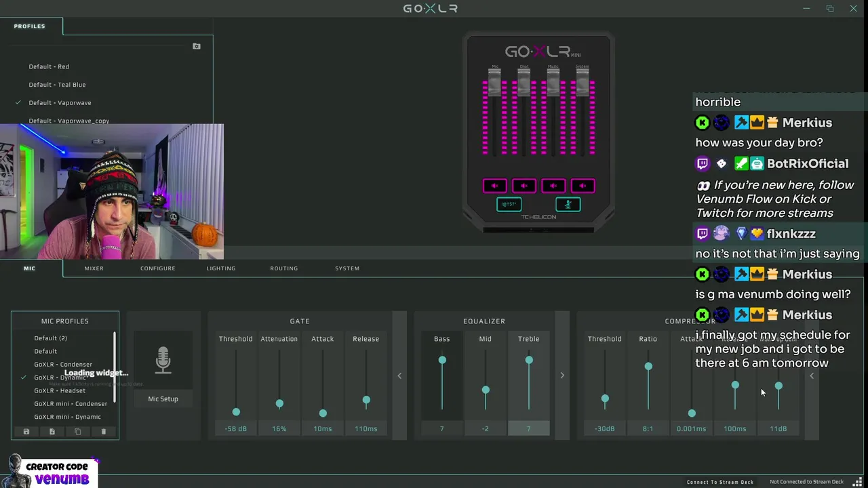This screenshot has width=868, height=488.
Task: Click the 8:1 compressor ratio value
Action: pyautogui.click(x=648, y=429)
